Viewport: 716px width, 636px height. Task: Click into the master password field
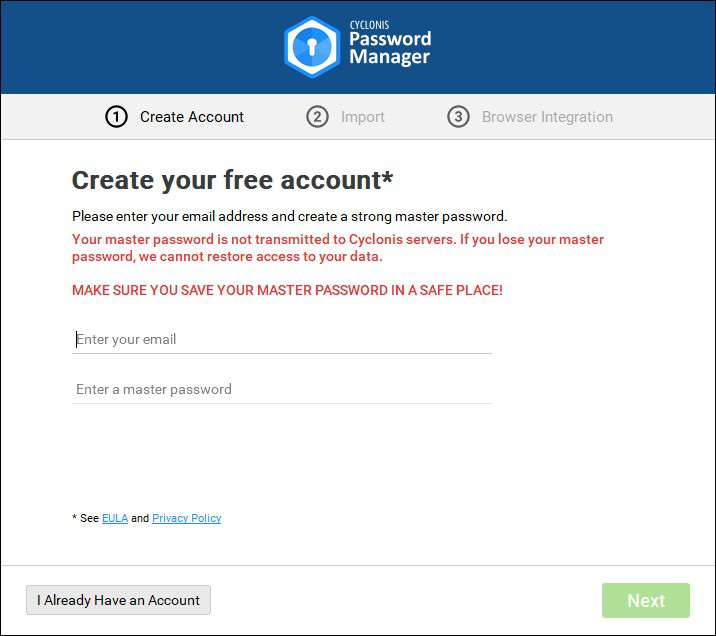point(282,390)
